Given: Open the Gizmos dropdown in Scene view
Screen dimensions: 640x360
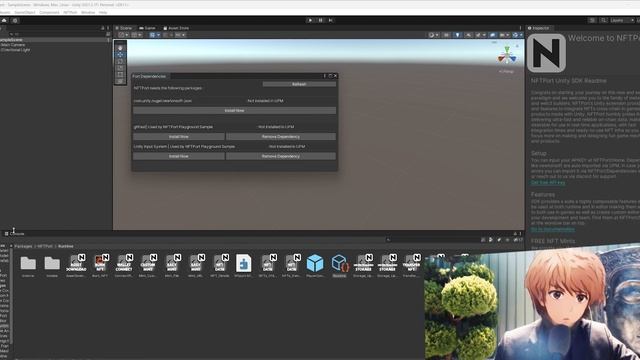Looking at the screenshot, I should (x=517, y=35).
